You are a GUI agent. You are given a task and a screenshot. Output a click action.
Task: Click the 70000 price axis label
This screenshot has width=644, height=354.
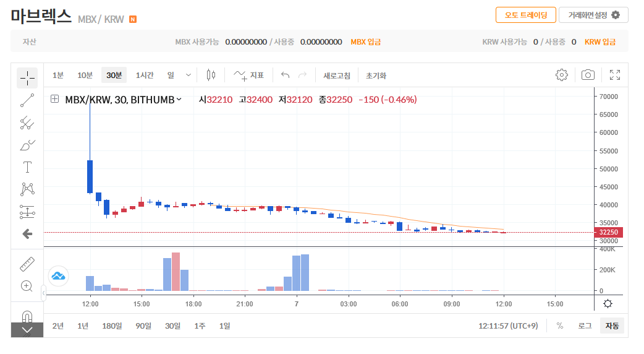click(609, 97)
